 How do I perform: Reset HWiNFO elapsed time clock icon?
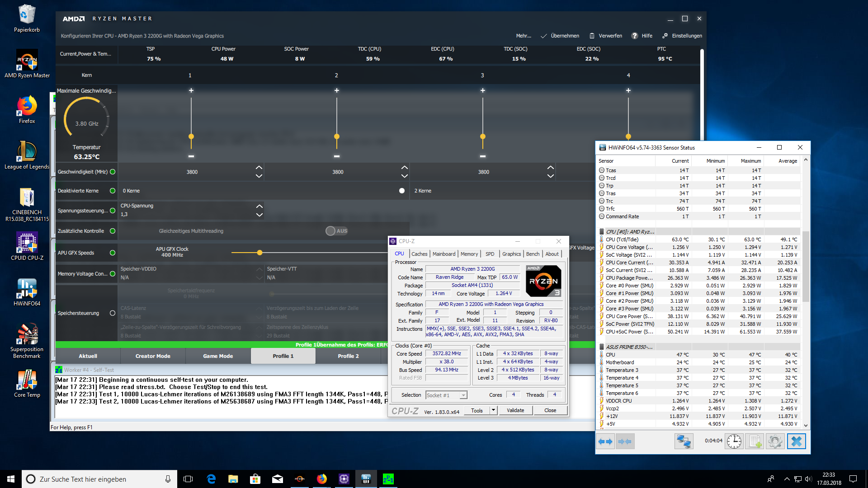point(734,441)
